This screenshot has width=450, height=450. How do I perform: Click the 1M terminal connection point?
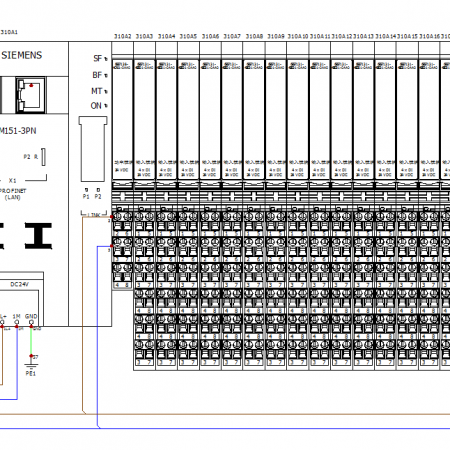(x=17, y=322)
